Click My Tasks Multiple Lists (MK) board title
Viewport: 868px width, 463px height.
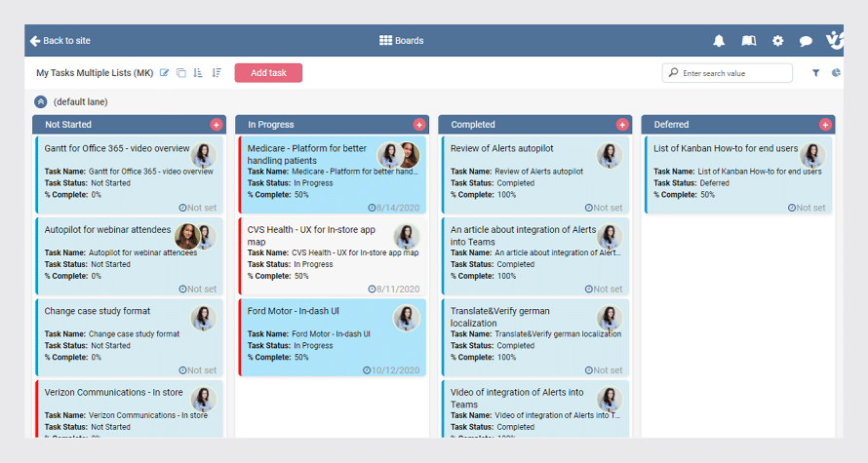[x=95, y=72]
